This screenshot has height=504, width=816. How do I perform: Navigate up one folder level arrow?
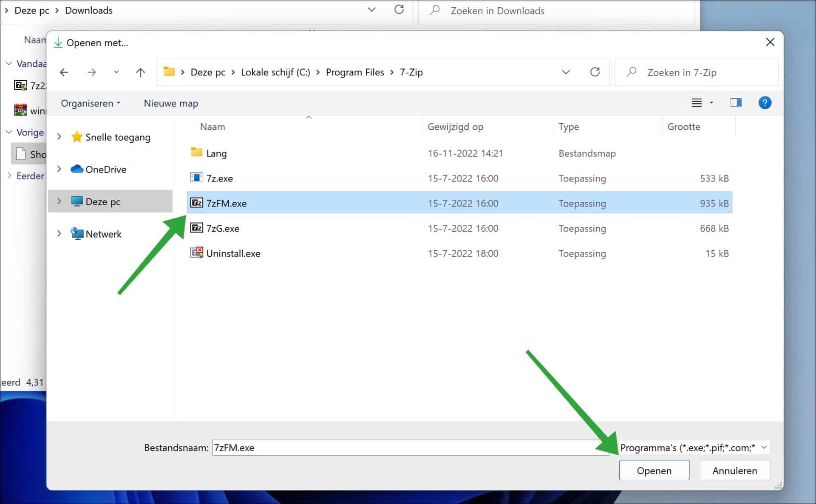(x=140, y=72)
